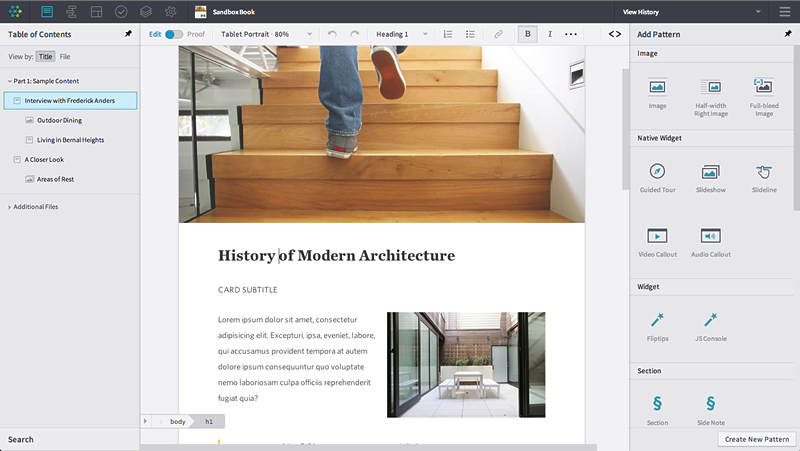The height and width of the screenshot is (451, 800).
Task: Insert a numbered list
Action: coord(447,34)
